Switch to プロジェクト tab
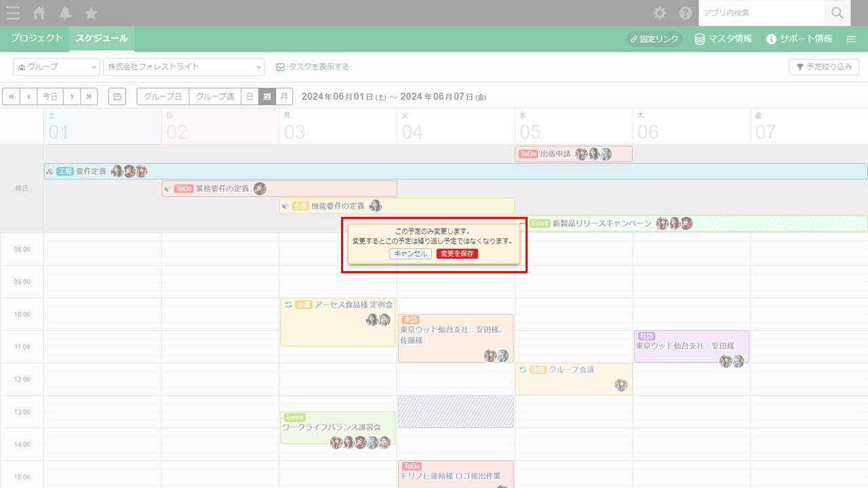The height and width of the screenshot is (488, 868). (x=37, y=39)
